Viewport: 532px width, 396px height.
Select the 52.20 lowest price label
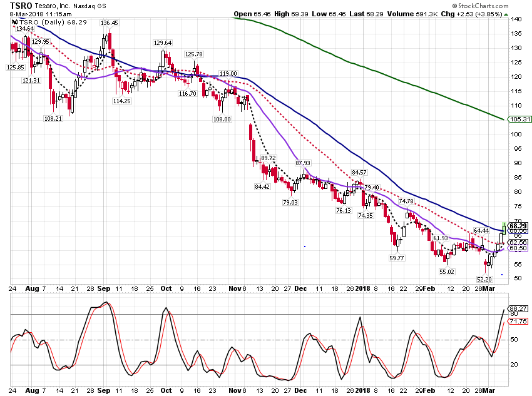click(x=484, y=280)
